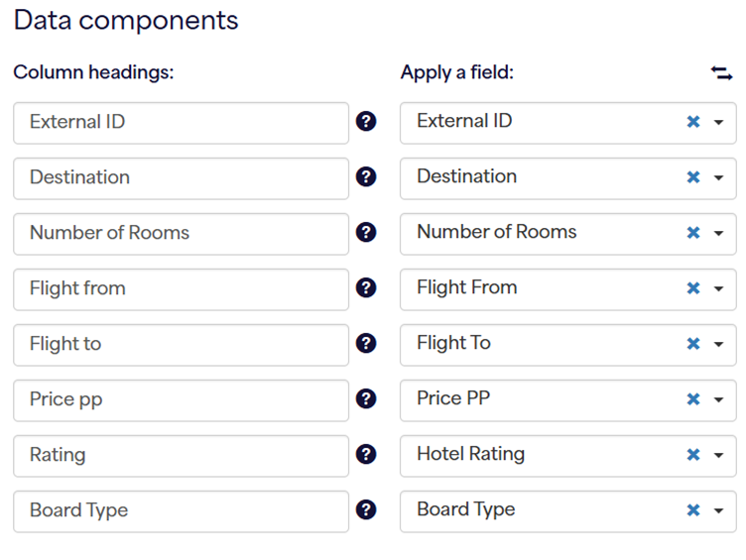The height and width of the screenshot is (560, 746).
Task: Click the External ID column heading input
Action: [x=181, y=123]
